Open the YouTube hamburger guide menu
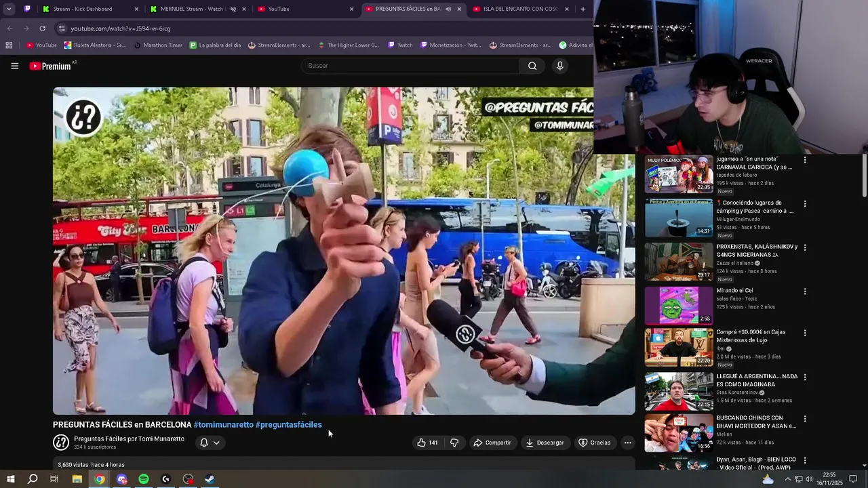The width and height of the screenshot is (868, 488). [14, 66]
